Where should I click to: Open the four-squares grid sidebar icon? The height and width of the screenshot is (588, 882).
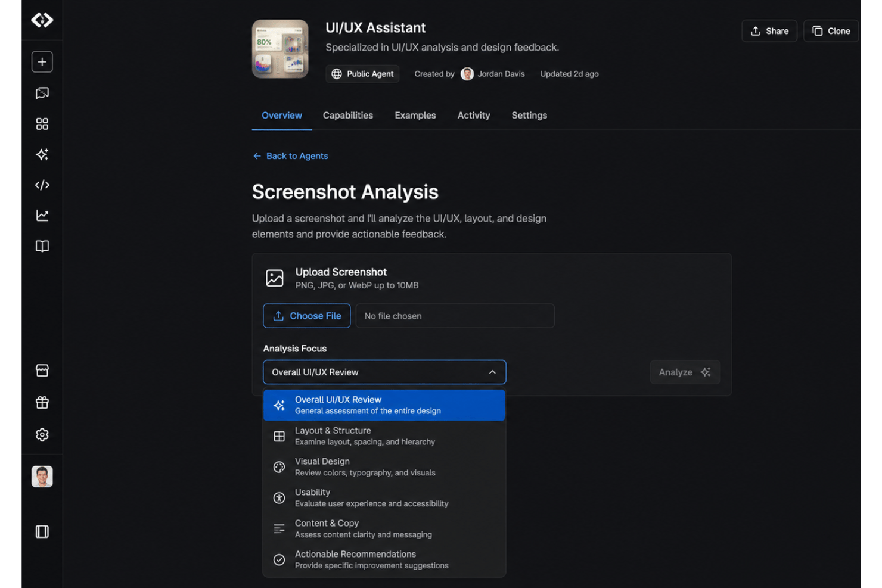(42, 124)
